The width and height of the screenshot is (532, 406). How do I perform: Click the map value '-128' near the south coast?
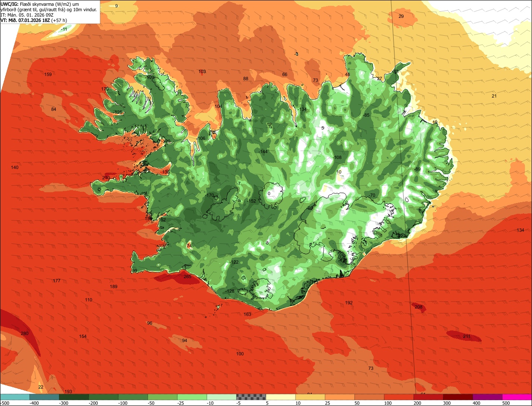(230, 291)
